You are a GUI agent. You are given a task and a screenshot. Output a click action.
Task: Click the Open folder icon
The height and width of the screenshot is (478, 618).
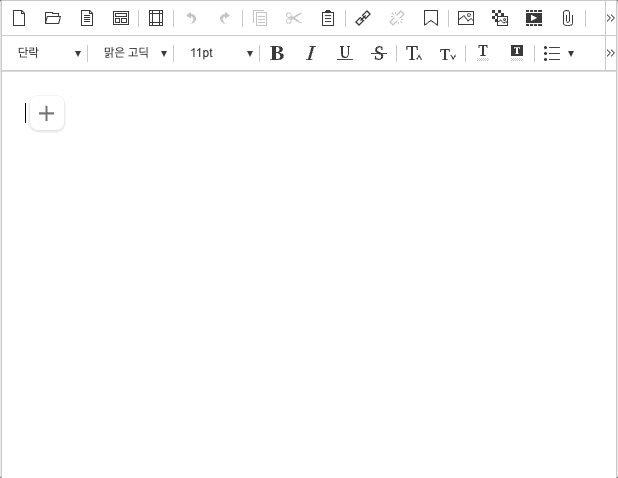pos(53,18)
